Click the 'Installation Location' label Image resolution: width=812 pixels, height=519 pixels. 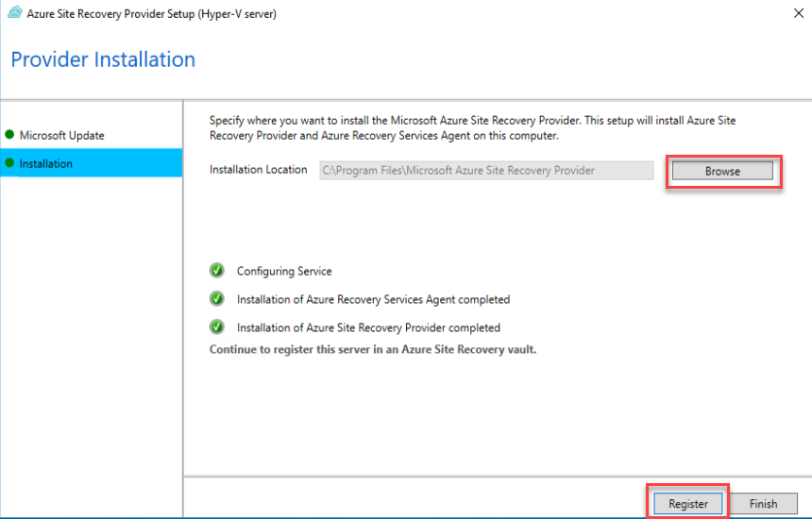(x=258, y=169)
